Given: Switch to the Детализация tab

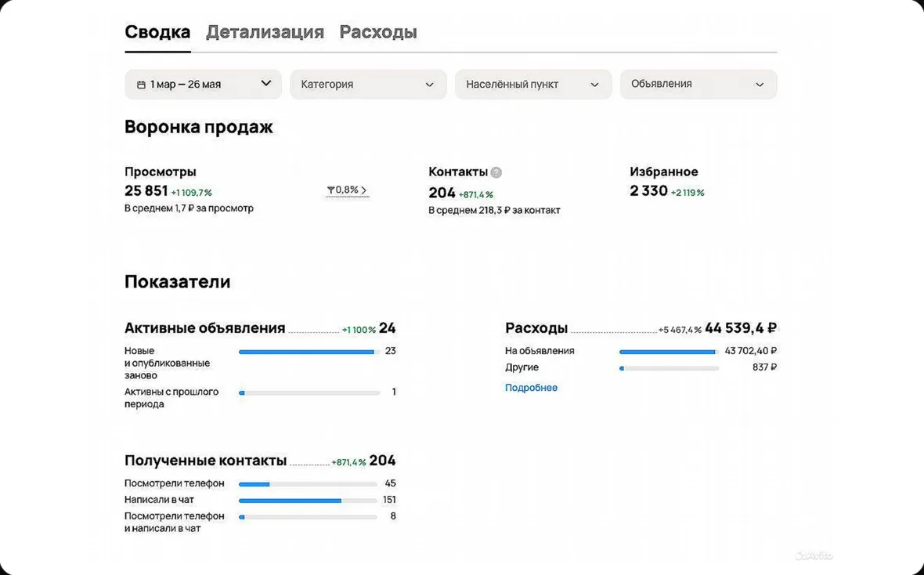Looking at the screenshot, I should 265,32.
